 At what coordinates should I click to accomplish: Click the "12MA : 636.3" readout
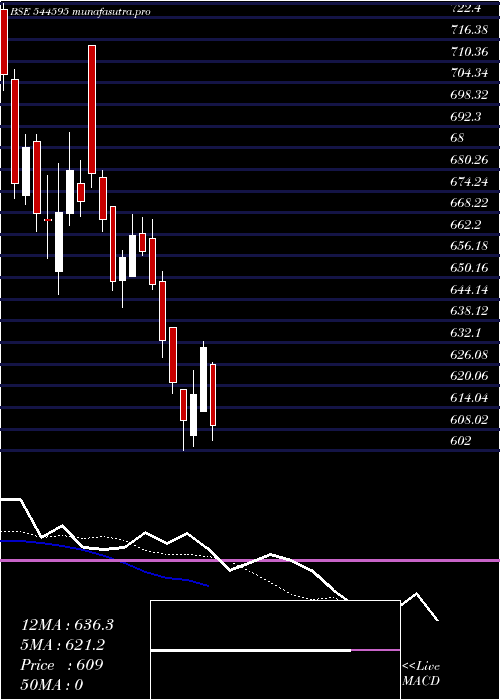coord(67,625)
